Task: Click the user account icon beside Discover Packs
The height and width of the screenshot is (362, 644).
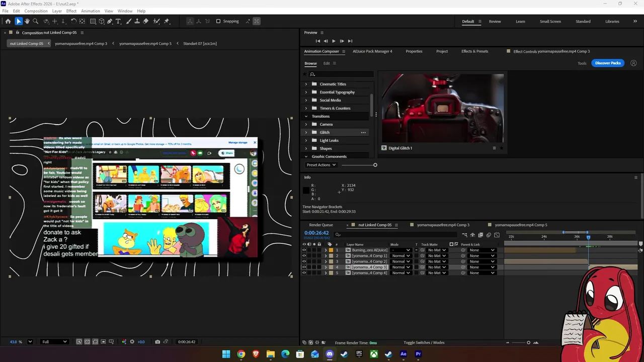Action: click(x=633, y=63)
